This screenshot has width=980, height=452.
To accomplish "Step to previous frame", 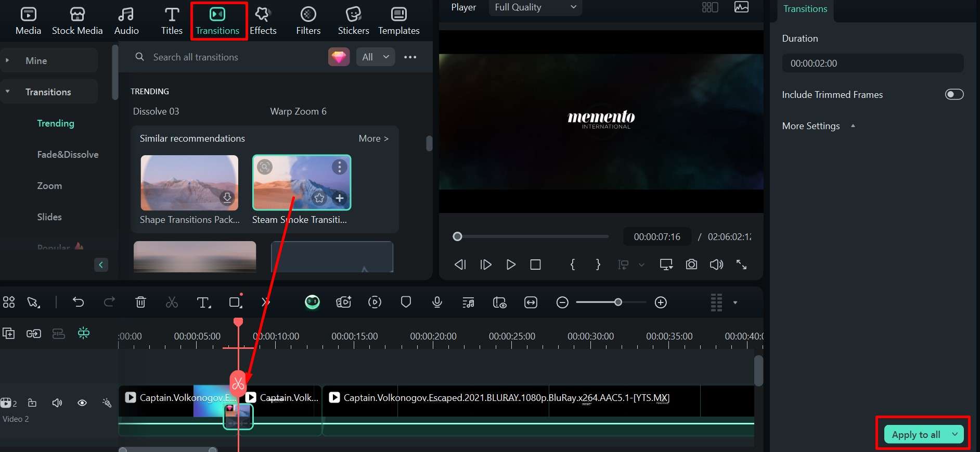I will point(460,265).
